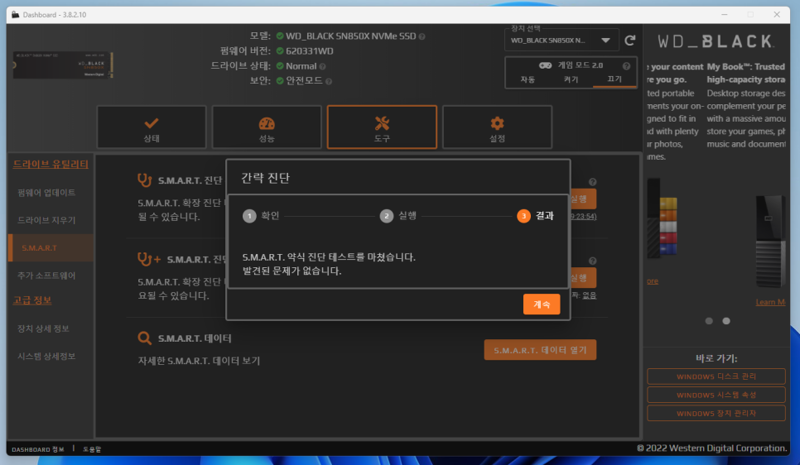Click 도움말 (help) in footer
This screenshot has width=800, height=465.
[92, 449]
